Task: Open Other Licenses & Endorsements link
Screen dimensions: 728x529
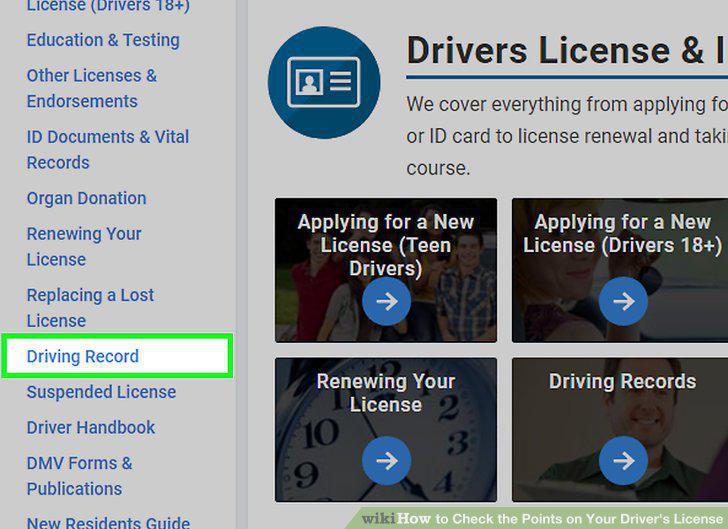Action: 92,88
